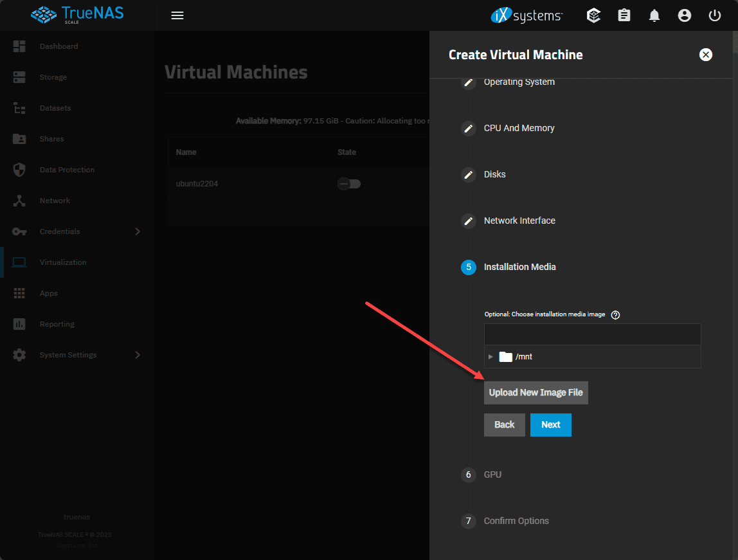Click the installation media help icon

pos(615,314)
